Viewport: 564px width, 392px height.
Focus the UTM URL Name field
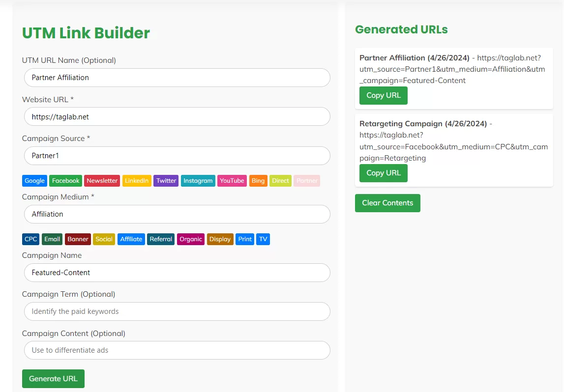177,78
